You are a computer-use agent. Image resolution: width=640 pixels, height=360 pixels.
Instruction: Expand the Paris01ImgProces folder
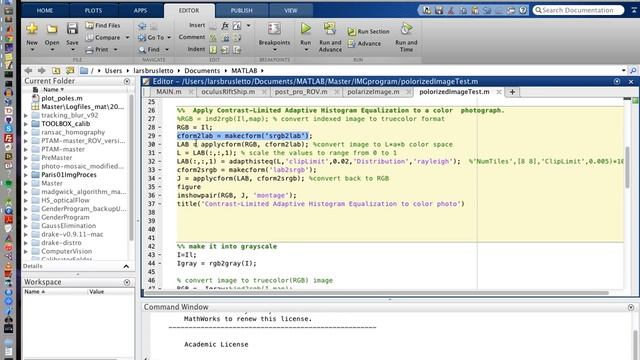pyautogui.click(x=26, y=175)
